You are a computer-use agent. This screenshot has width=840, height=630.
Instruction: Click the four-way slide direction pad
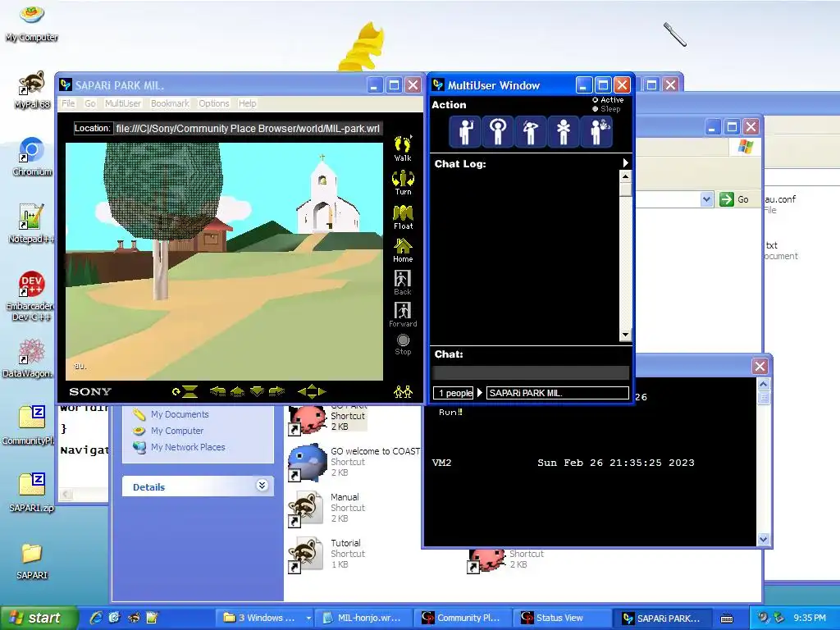312,391
